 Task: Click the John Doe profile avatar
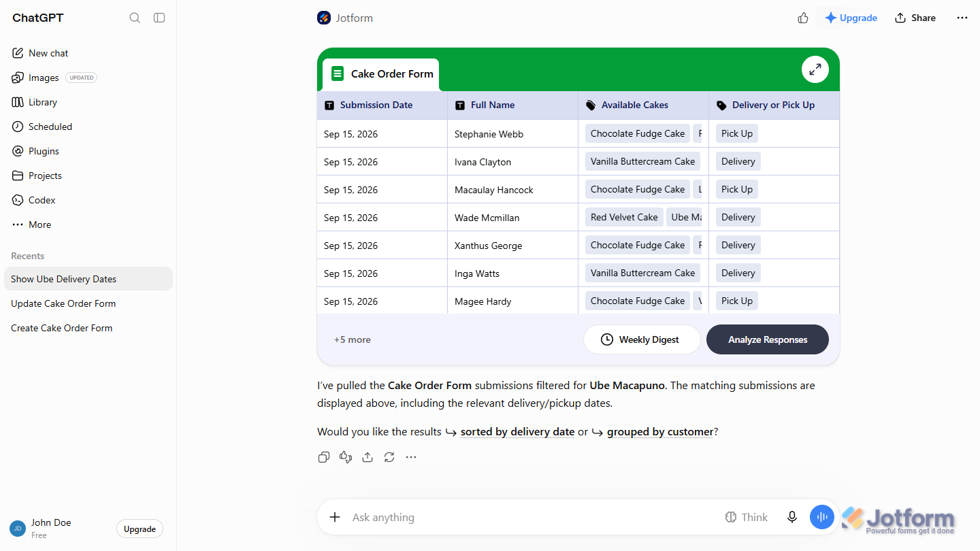[x=18, y=529]
